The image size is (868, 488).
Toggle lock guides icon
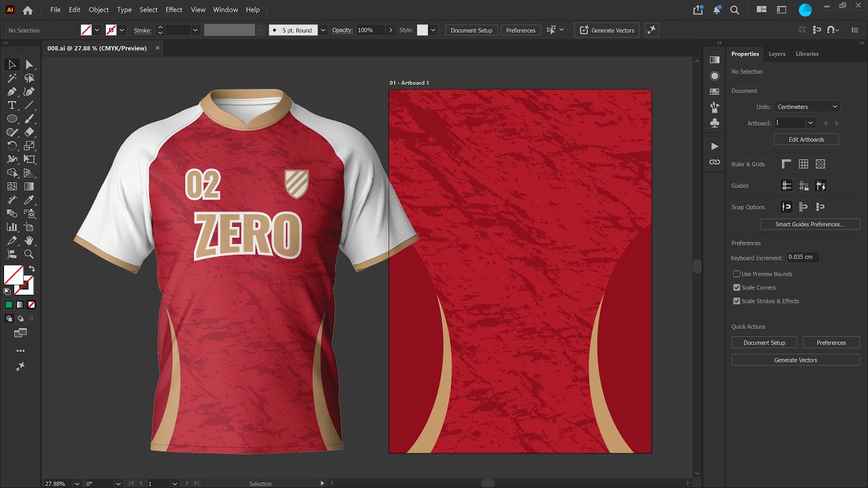point(803,186)
